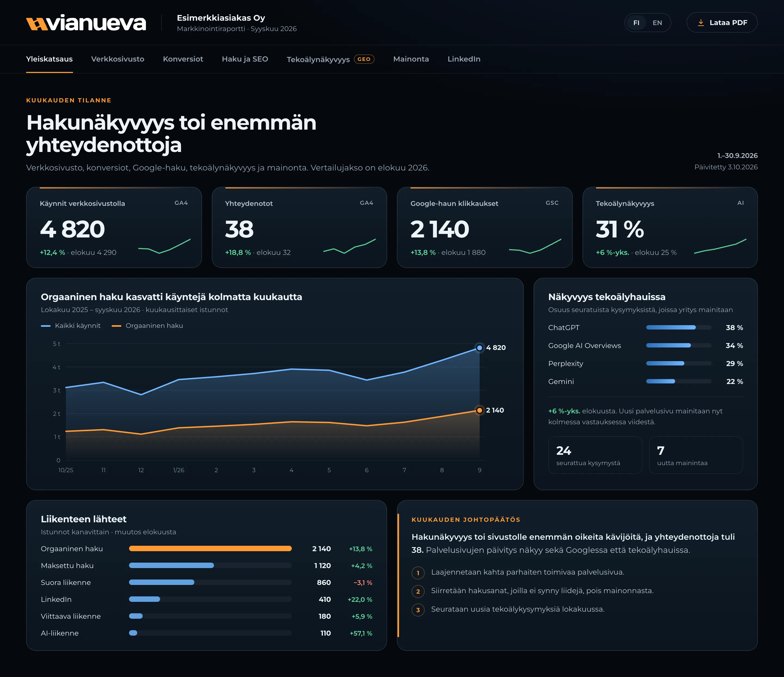Viewport: 784px width, 677px height.
Task: Click the AI-liikenne change +57,1 %
Action: tap(361, 633)
